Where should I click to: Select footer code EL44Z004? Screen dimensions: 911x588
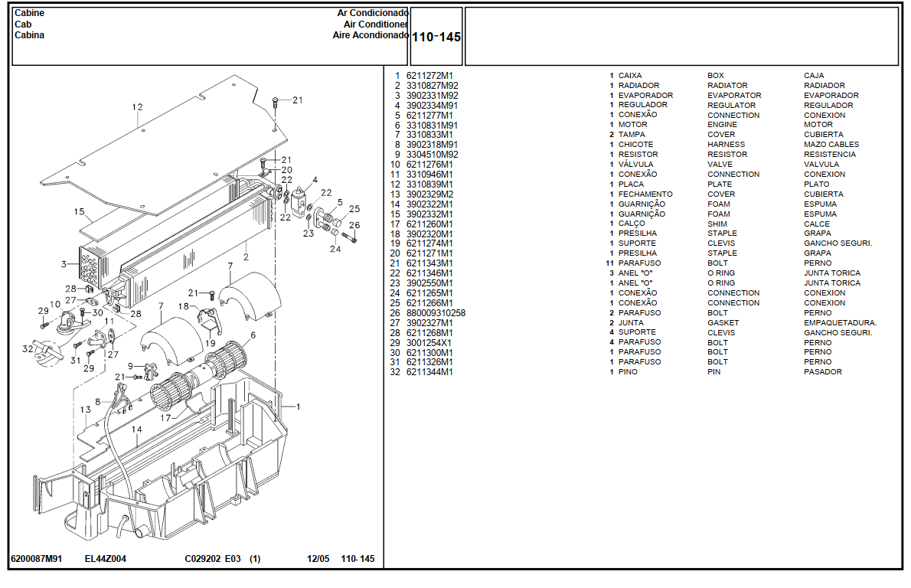105,559
